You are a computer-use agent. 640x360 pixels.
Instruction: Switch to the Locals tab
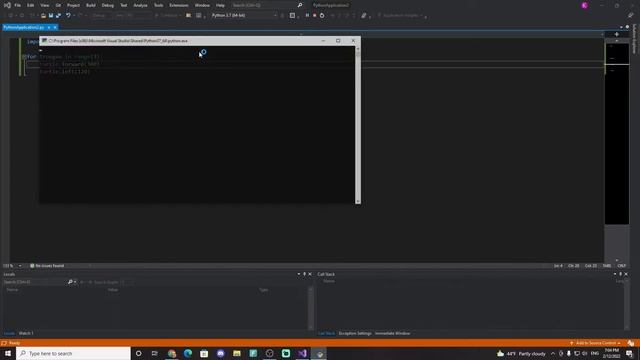click(x=9, y=333)
